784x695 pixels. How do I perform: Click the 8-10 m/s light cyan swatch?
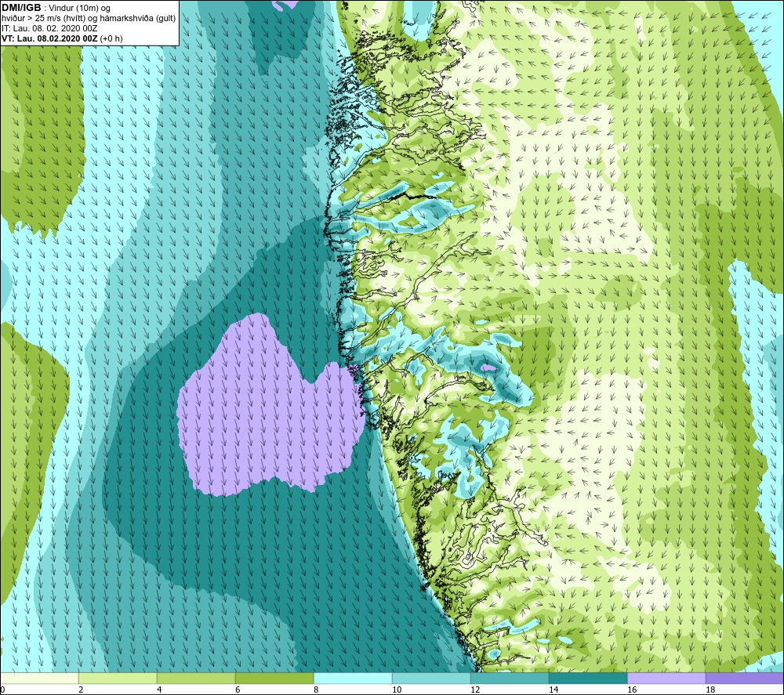point(353,678)
